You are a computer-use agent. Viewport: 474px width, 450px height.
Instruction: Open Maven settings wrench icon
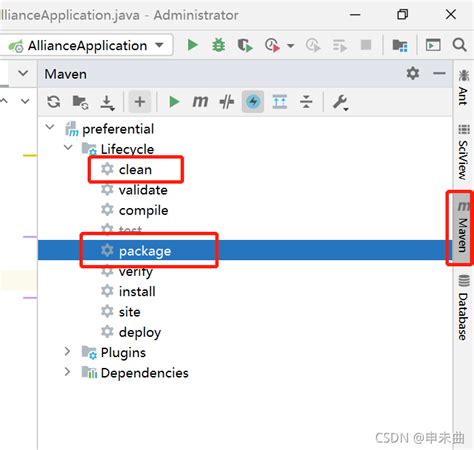pos(341,102)
